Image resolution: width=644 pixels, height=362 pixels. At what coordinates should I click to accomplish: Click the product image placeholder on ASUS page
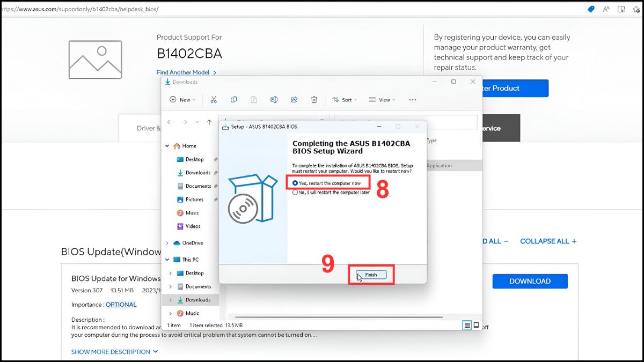point(96,60)
